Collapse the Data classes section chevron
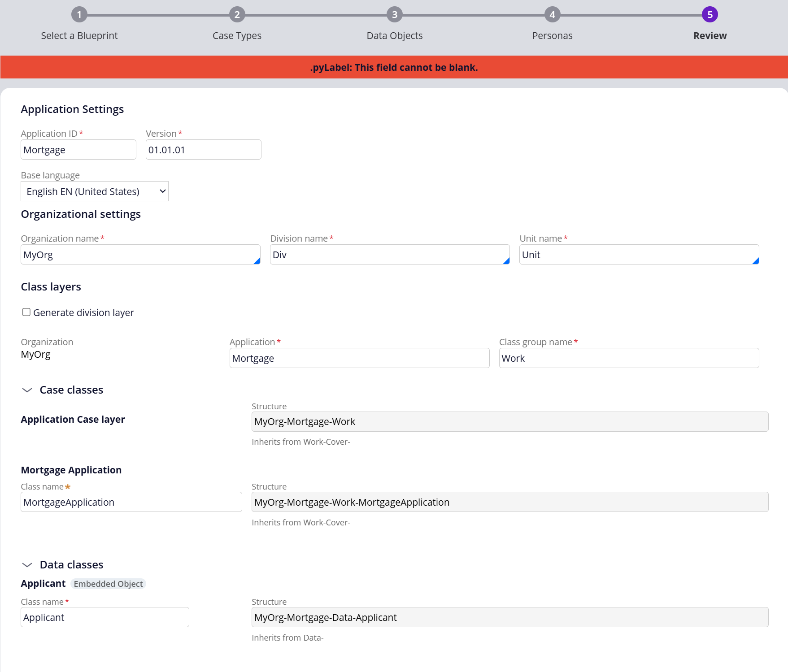 27,565
